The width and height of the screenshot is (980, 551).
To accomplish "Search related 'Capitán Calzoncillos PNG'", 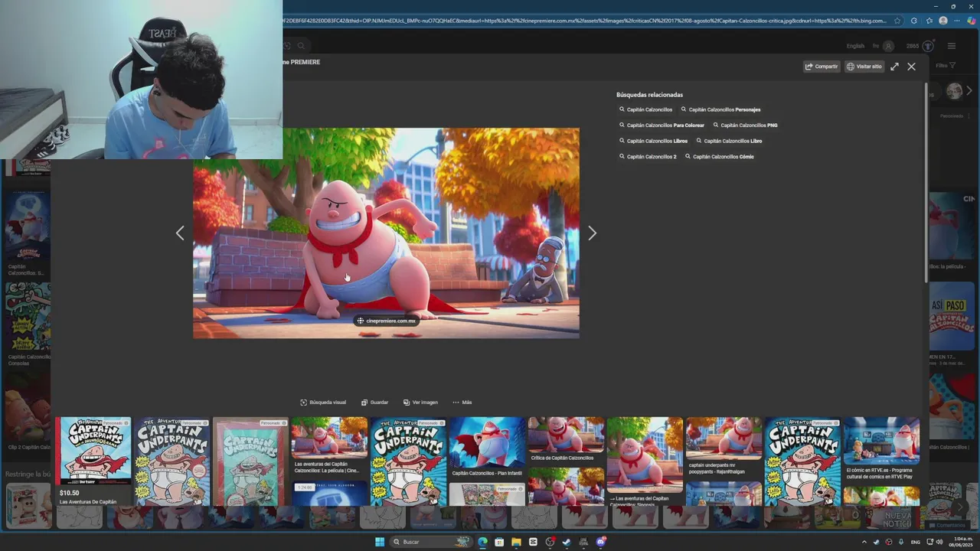I will click(745, 126).
